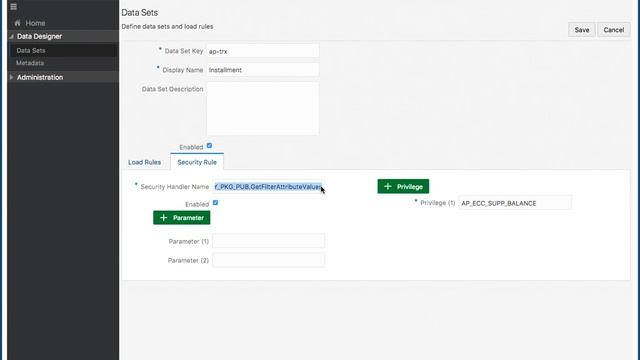The width and height of the screenshot is (640, 360).
Task: Toggle the data set Enabled checkbox
Action: coord(209,146)
